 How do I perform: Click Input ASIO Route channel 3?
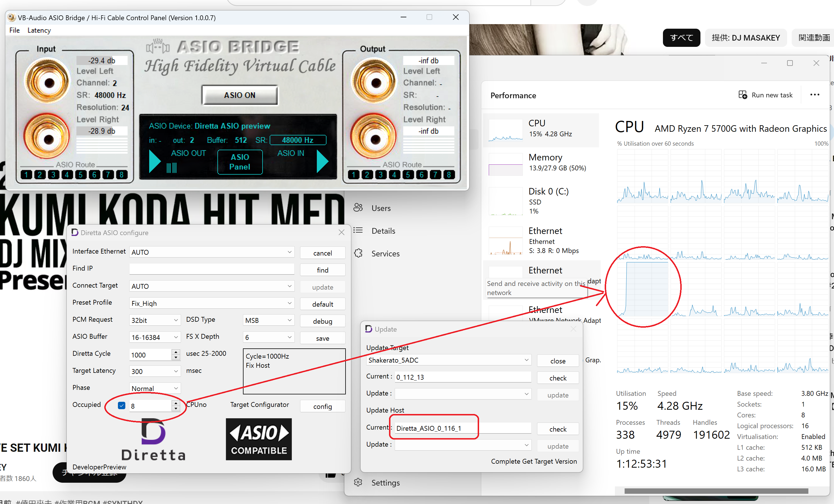[53, 175]
